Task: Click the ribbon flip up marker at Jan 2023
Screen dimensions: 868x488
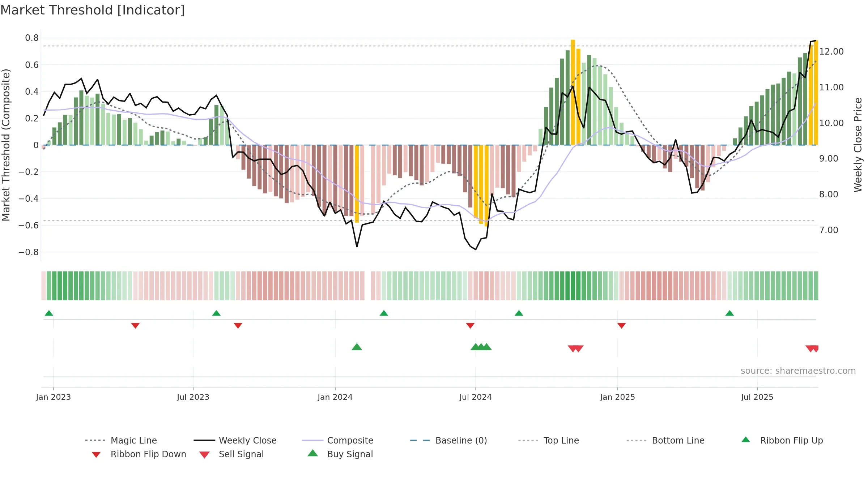Action: tap(49, 313)
